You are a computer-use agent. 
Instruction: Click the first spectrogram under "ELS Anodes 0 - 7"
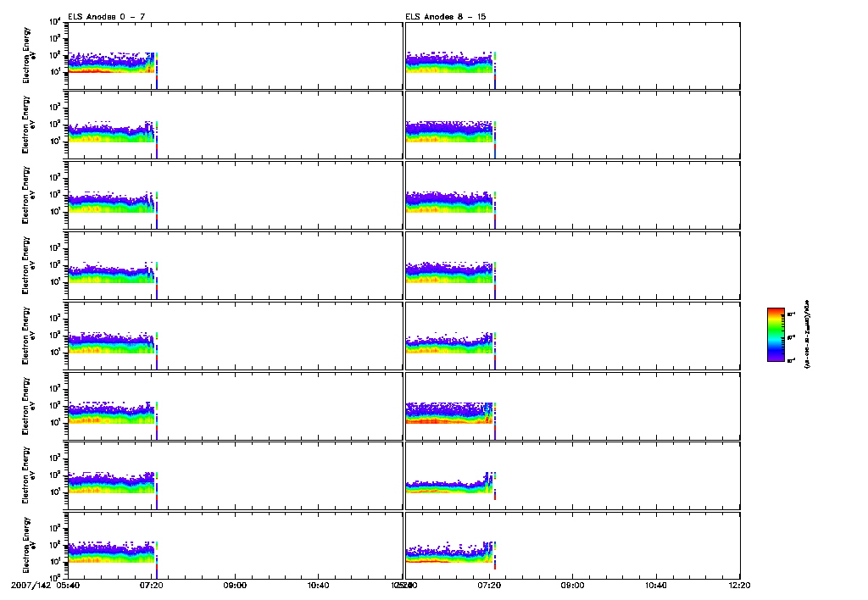[x=235, y=56]
